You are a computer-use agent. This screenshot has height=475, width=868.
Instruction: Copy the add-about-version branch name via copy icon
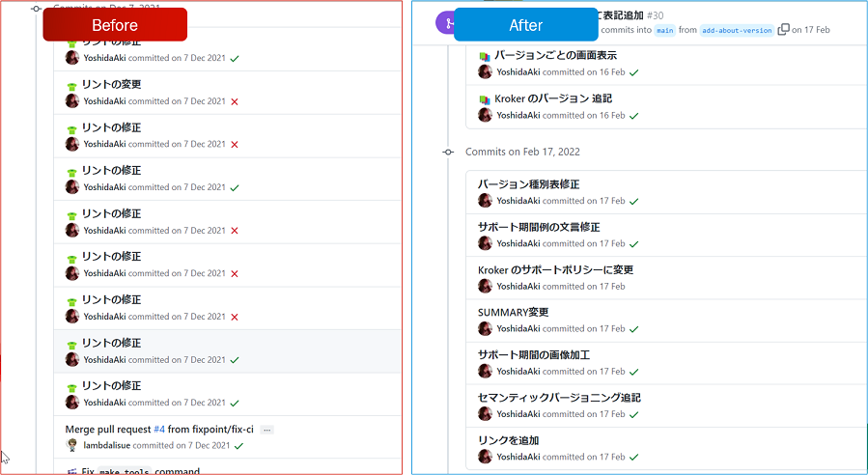(x=783, y=29)
